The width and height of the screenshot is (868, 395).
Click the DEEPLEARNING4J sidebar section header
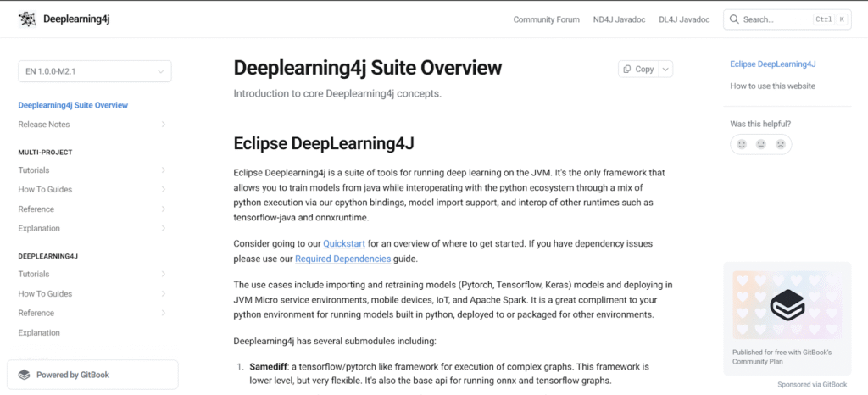48,256
